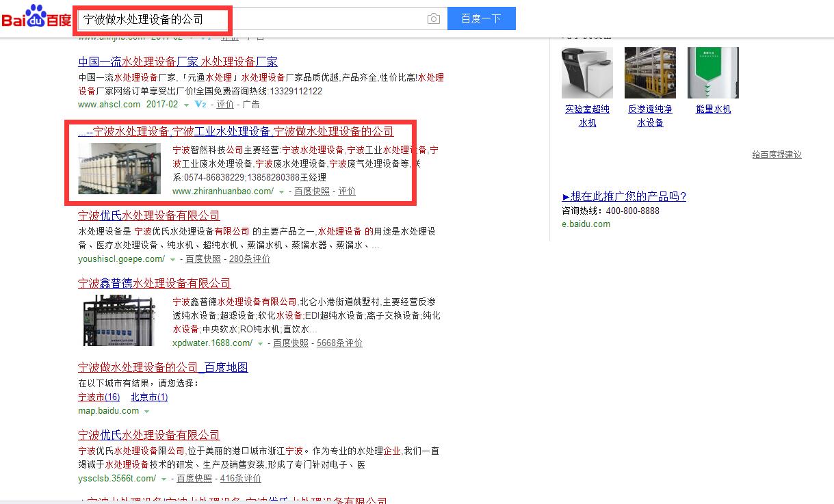This screenshot has width=834, height=504.
Task: Open 百度快照 for yssclsb.3566t.com
Action: click(x=194, y=479)
